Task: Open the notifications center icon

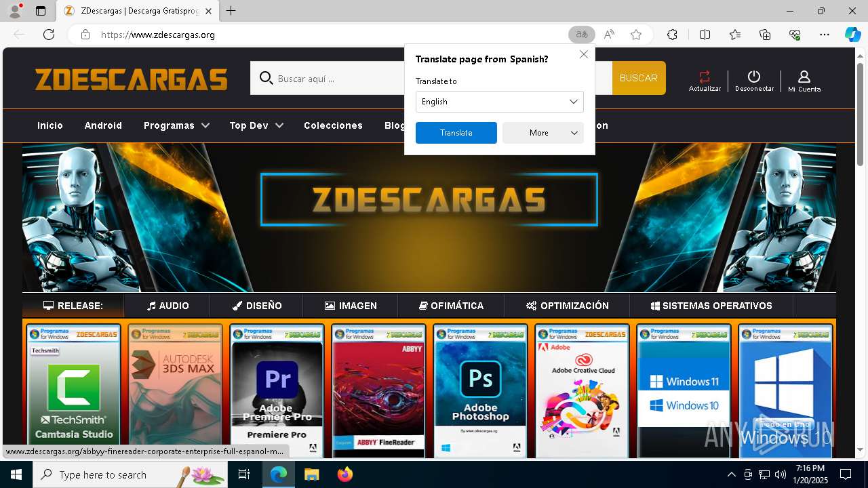Action: click(846, 474)
